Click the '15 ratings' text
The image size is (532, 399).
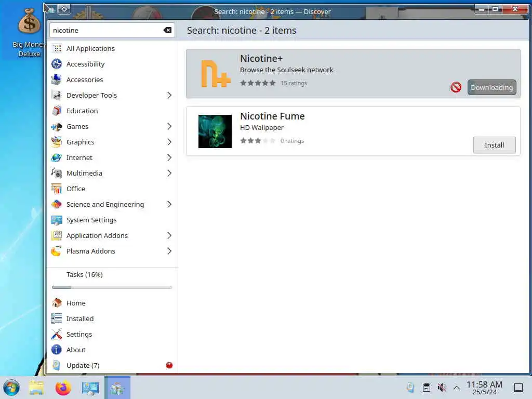[x=294, y=83]
